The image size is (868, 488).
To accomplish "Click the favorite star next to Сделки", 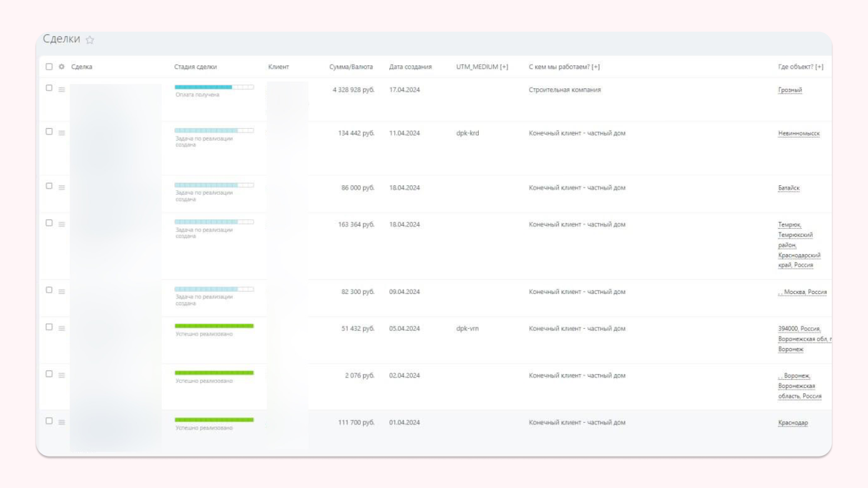I will click(90, 40).
